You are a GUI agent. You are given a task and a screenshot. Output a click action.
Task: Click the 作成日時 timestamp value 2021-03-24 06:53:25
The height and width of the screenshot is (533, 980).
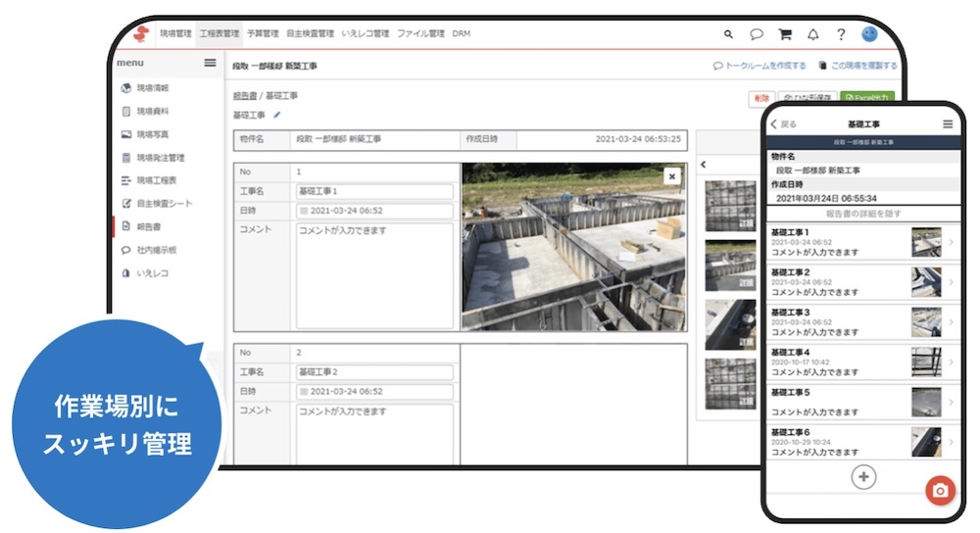638,139
